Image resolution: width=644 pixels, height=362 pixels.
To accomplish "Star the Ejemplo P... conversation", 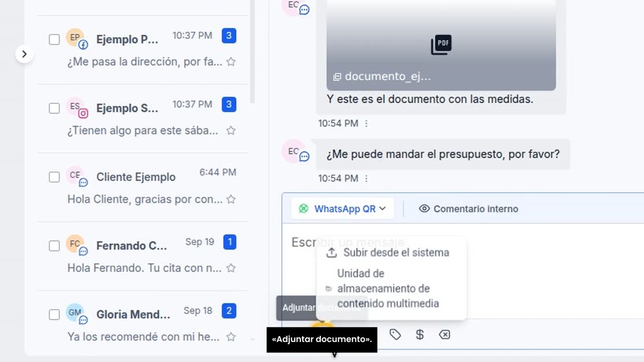I will coord(231,62).
